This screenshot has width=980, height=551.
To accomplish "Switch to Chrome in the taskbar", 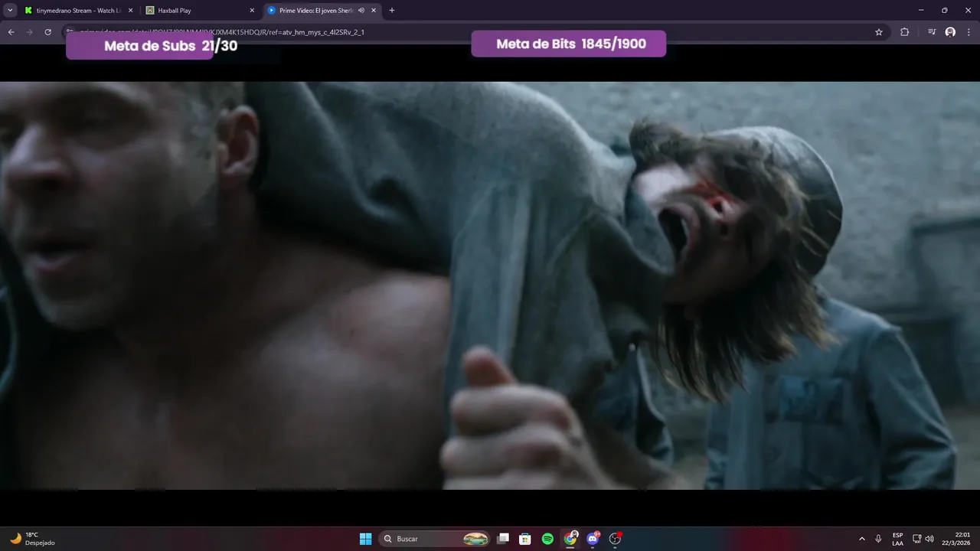I will click(570, 539).
